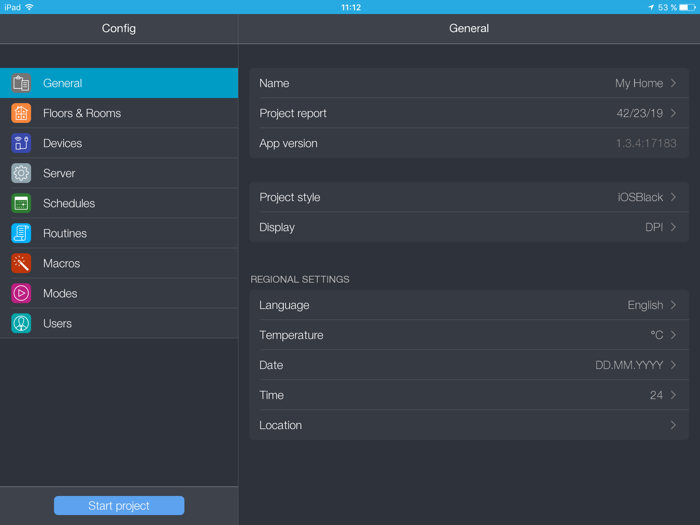The width and height of the screenshot is (700, 525).
Task: Click the 'Language' row label
Action: (x=284, y=305)
